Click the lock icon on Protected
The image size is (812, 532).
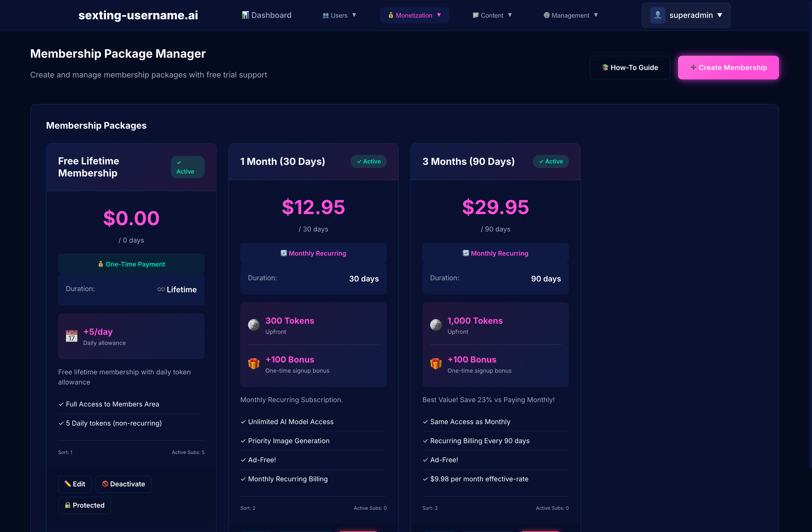point(68,505)
